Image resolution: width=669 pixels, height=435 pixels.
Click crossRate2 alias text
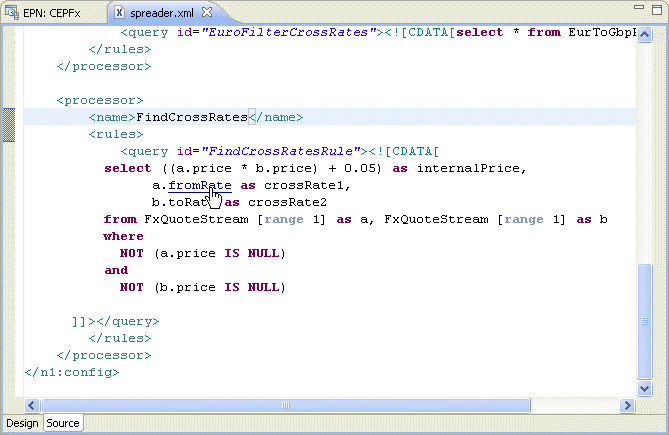(x=287, y=203)
